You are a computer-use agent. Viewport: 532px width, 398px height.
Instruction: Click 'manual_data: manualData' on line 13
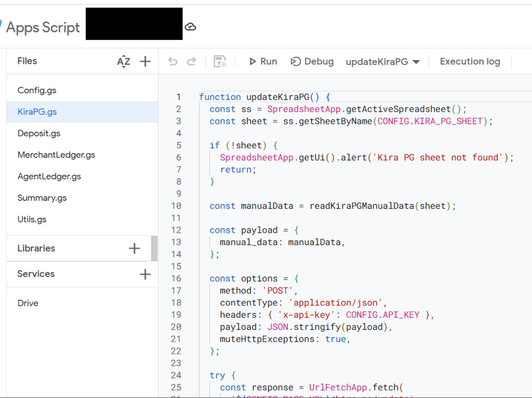click(280, 242)
